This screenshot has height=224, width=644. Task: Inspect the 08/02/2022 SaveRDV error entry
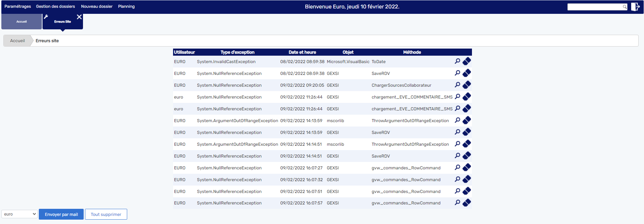point(457,73)
